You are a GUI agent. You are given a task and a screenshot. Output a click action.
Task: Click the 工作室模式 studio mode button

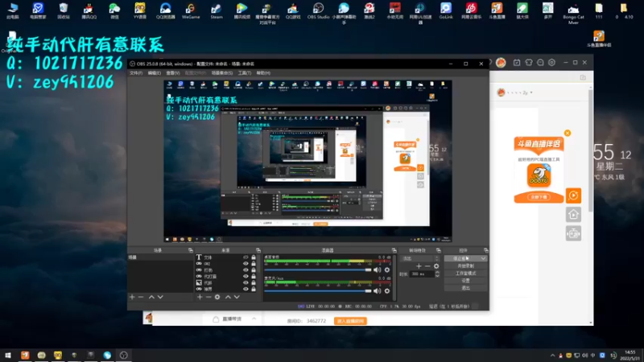[465, 274]
